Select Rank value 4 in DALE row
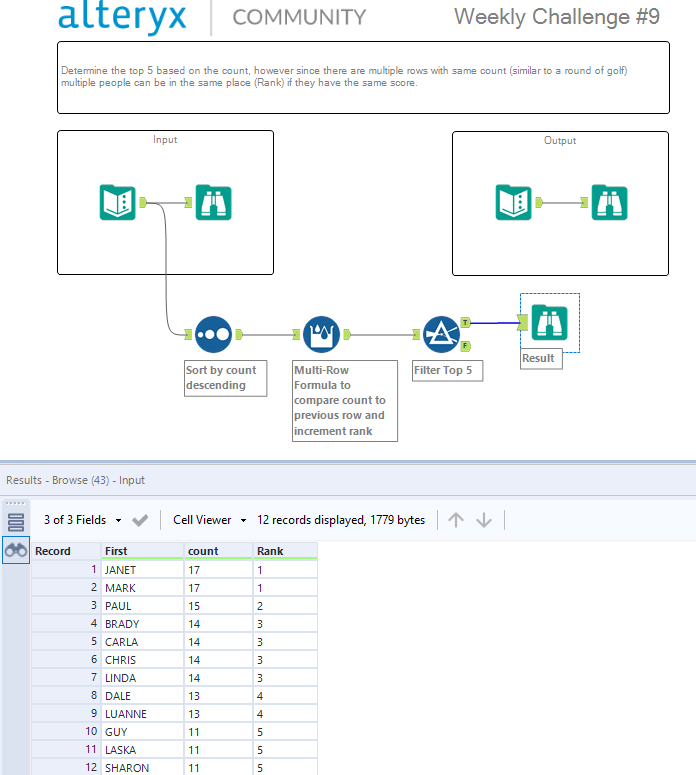Image resolution: width=696 pixels, height=775 pixels. pyautogui.click(x=285, y=696)
